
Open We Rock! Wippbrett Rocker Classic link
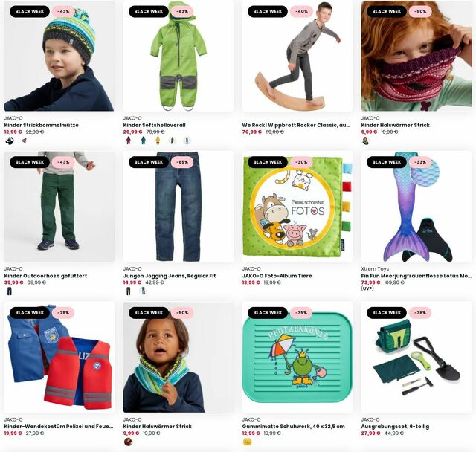coord(296,125)
